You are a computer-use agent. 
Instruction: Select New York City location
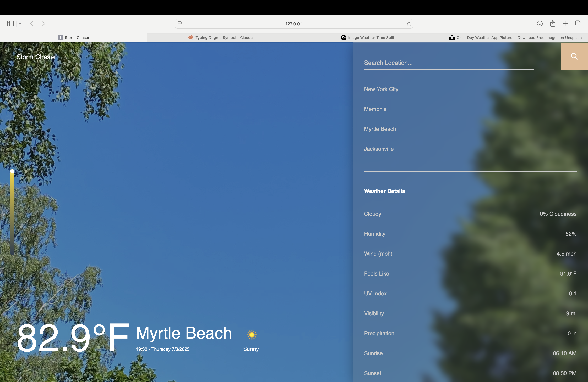(x=381, y=89)
